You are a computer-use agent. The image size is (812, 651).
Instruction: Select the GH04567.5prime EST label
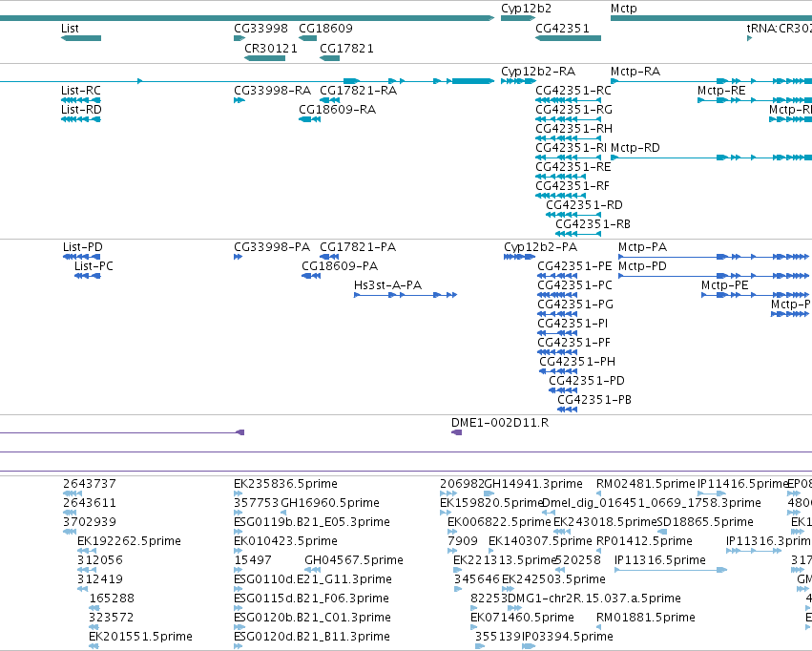354,560
